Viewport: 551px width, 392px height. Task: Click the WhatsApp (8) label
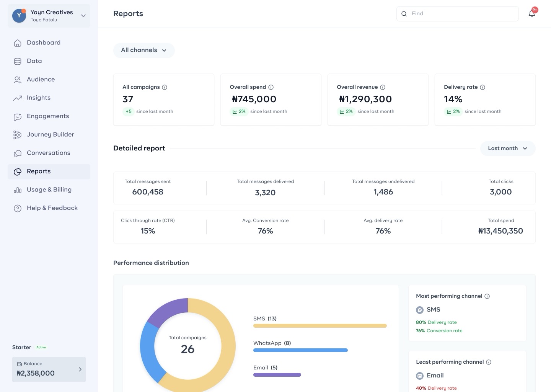272,343
